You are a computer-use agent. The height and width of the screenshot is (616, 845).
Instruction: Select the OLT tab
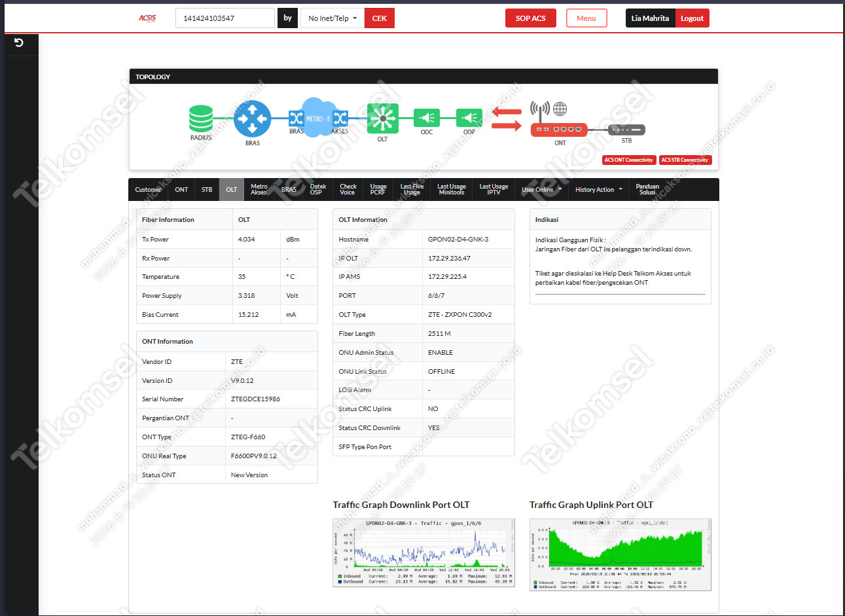[232, 190]
